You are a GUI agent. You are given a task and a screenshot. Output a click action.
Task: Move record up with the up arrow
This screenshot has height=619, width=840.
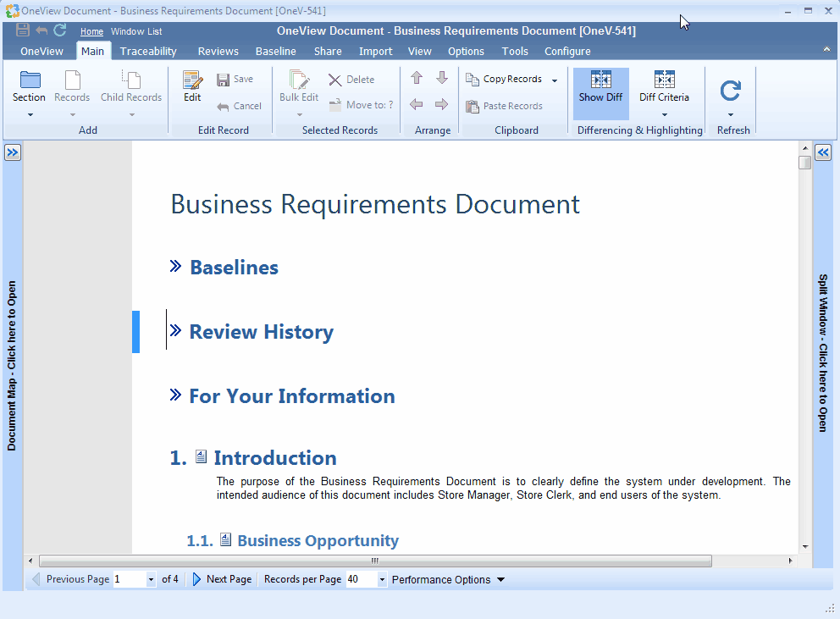tap(417, 78)
